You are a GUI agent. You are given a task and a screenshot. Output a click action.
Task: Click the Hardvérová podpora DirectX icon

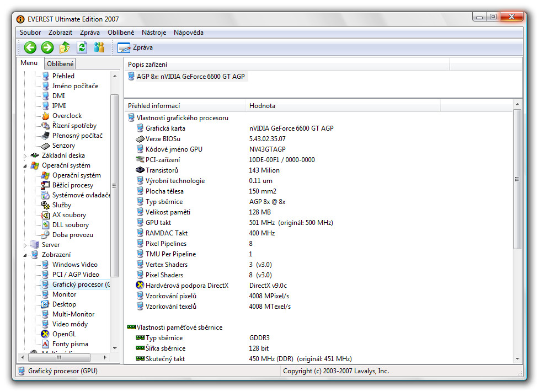tap(140, 286)
